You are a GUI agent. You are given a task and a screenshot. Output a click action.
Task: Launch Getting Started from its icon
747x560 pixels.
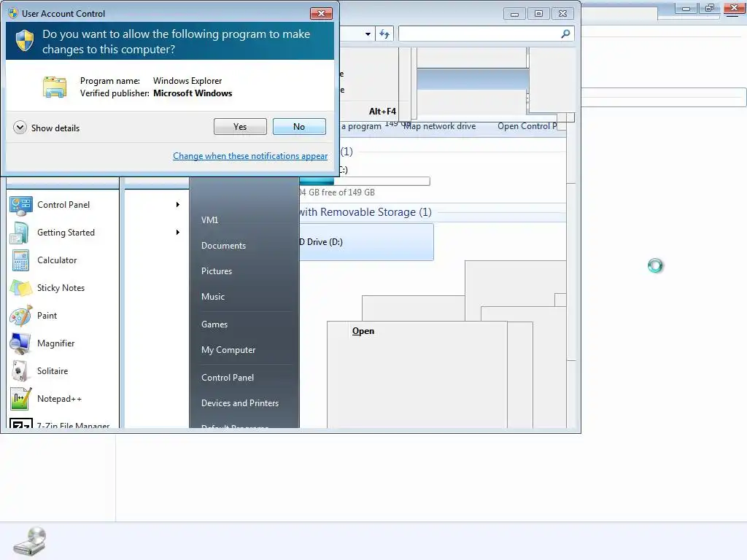pyautogui.click(x=21, y=233)
